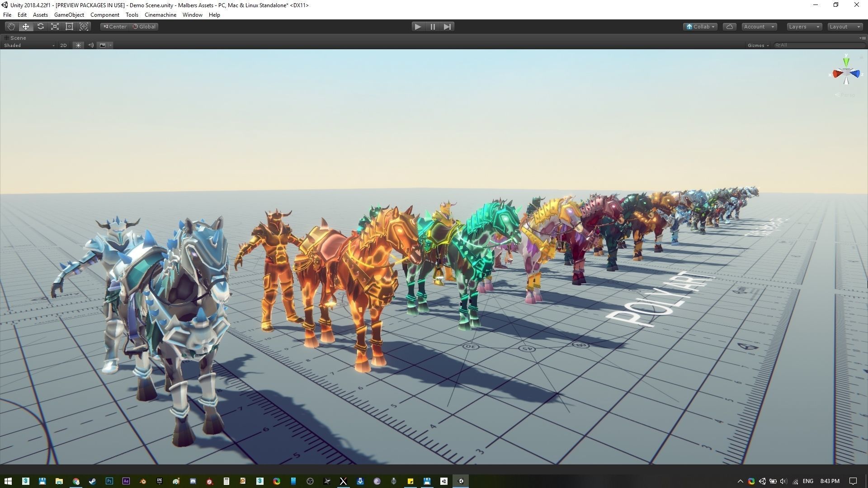
Task: Open the Tools menu
Action: click(132, 15)
